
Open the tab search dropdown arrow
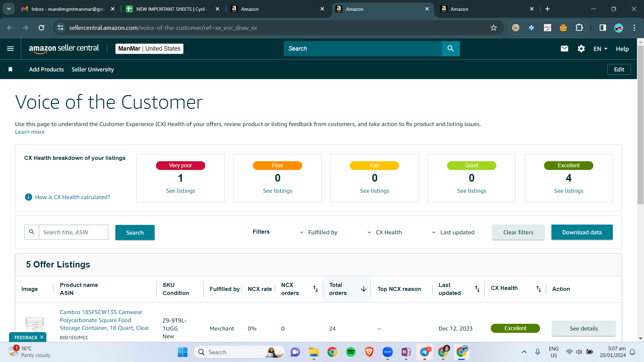9,9
